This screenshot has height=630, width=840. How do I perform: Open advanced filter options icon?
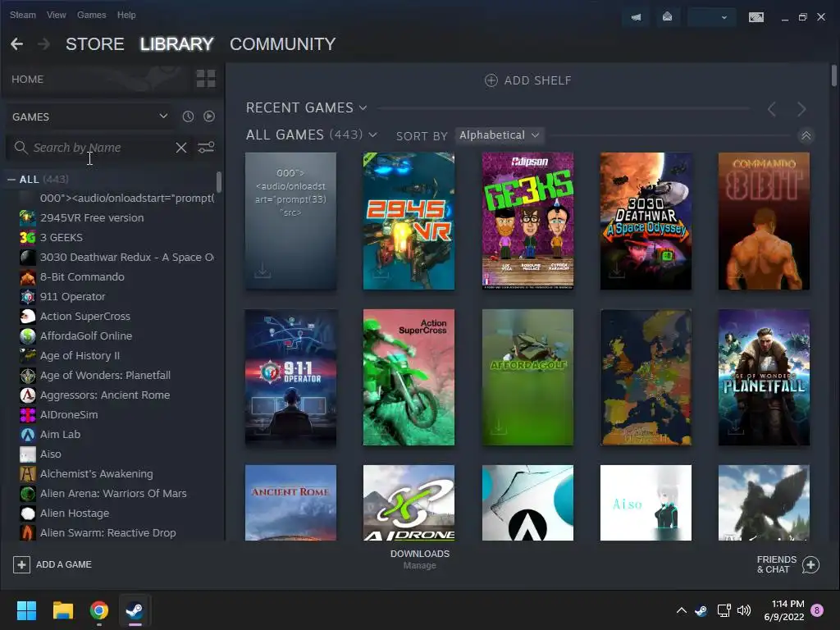pos(206,148)
